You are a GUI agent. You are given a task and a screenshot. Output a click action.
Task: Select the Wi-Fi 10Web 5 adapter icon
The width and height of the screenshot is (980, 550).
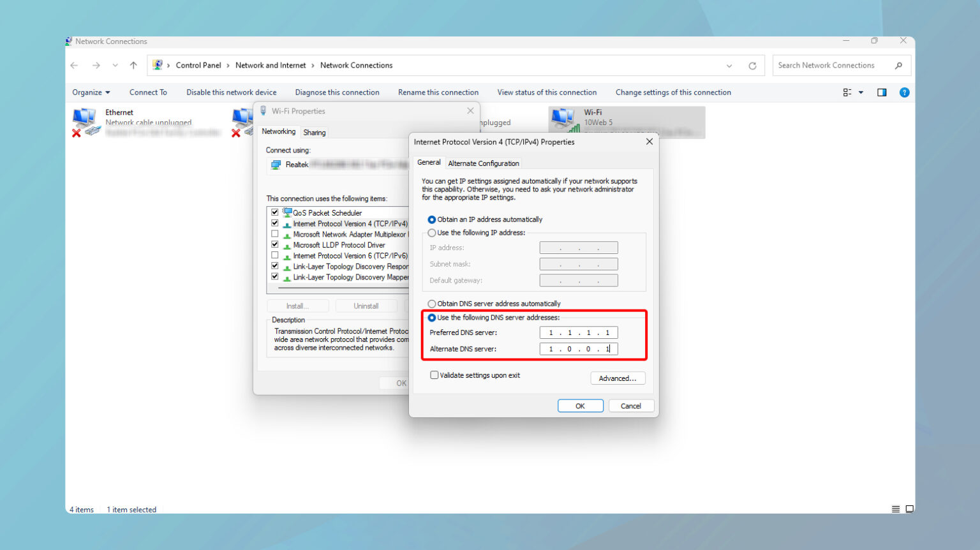tap(564, 120)
